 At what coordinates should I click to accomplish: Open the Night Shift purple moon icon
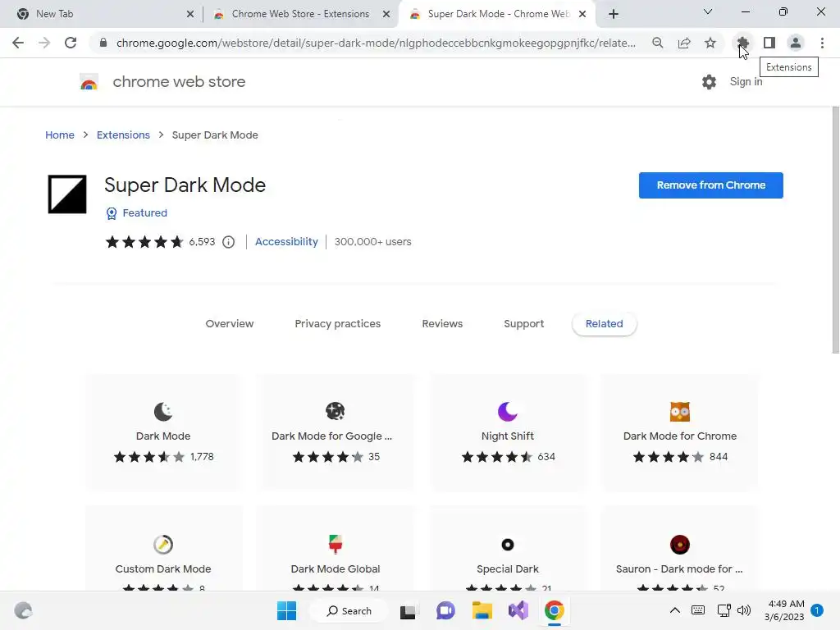(507, 412)
